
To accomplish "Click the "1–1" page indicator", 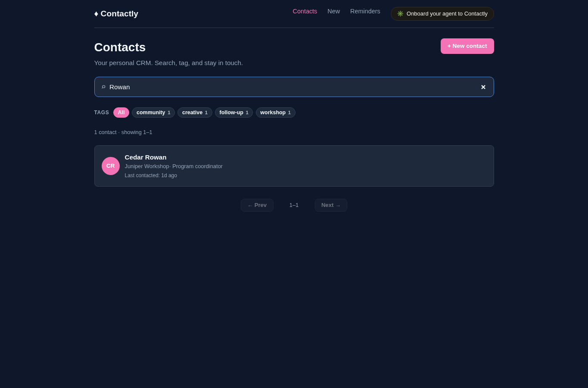I will coord(294,205).
